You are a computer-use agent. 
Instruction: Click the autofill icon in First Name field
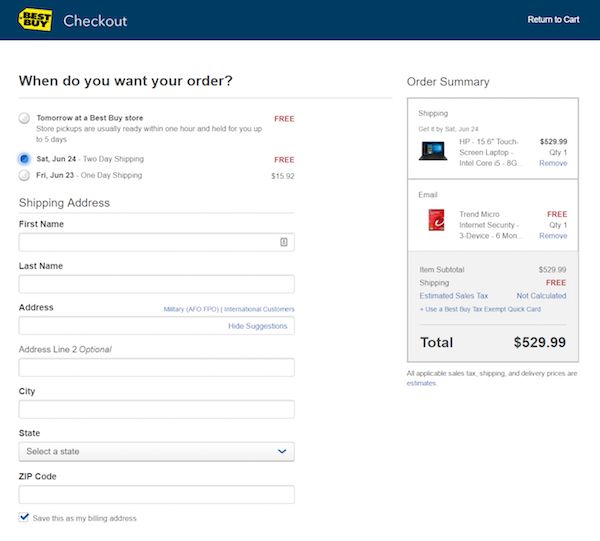click(284, 242)
